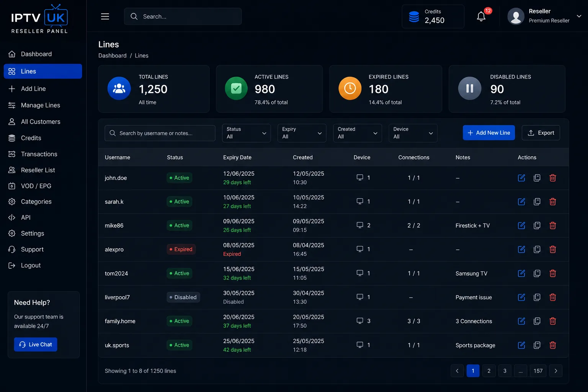
Task: Click copy icon for family.home row
Action: coord(537,321)
